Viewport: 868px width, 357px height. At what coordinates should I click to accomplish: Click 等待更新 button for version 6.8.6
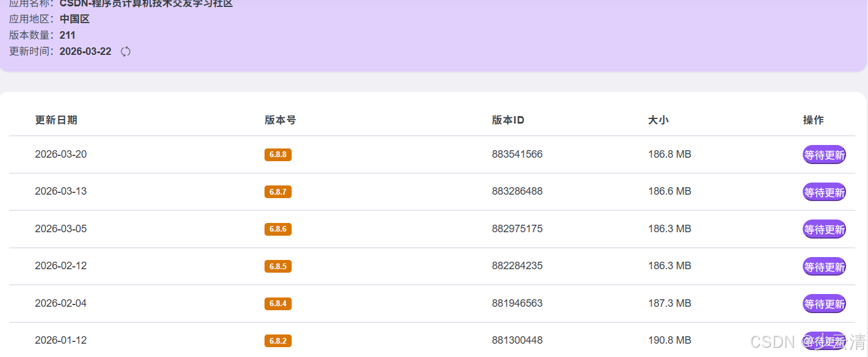point(824,229)
